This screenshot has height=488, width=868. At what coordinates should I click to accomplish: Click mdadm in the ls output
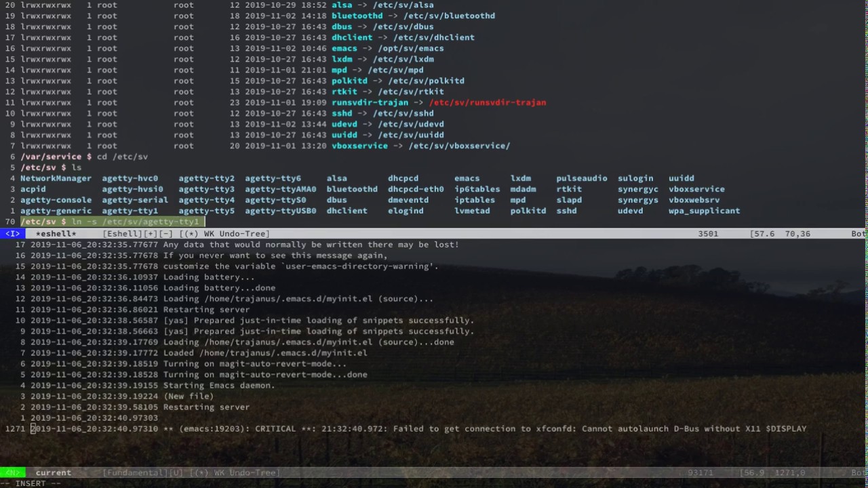(524, 189)
